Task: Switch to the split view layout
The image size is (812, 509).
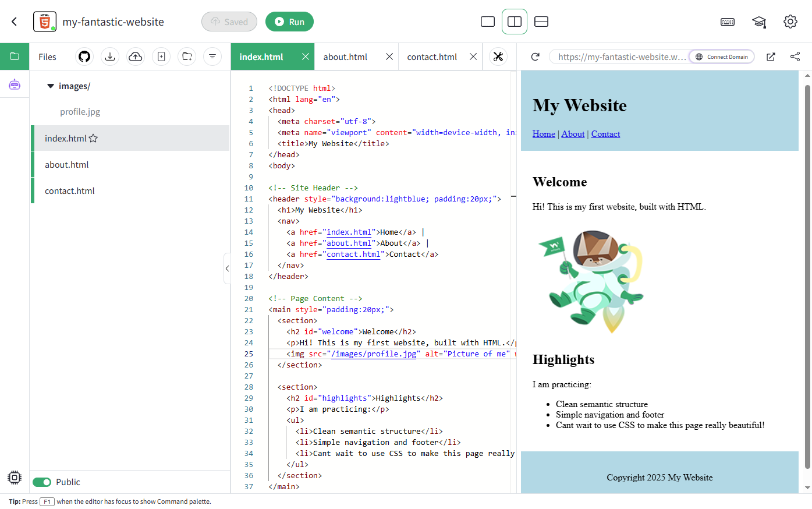Action: tap(515, 21)
